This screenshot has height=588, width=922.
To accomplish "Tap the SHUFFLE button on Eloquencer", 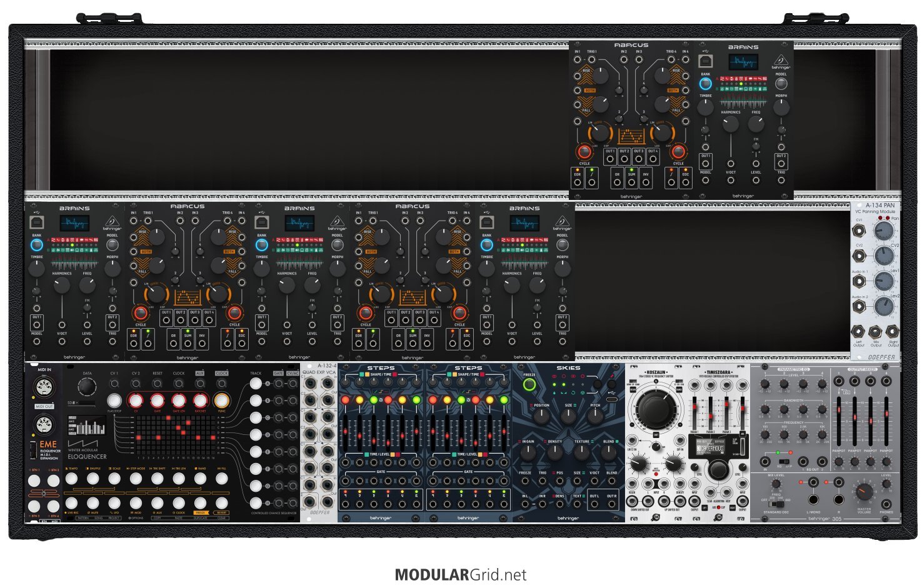I will (x=93, y=479).
